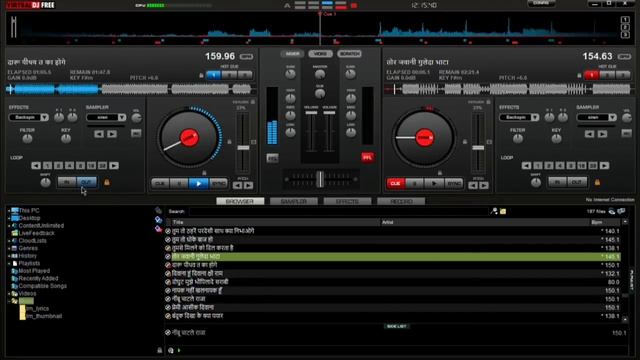Sync the left deck with SYNC button

(x=218, y=184)
